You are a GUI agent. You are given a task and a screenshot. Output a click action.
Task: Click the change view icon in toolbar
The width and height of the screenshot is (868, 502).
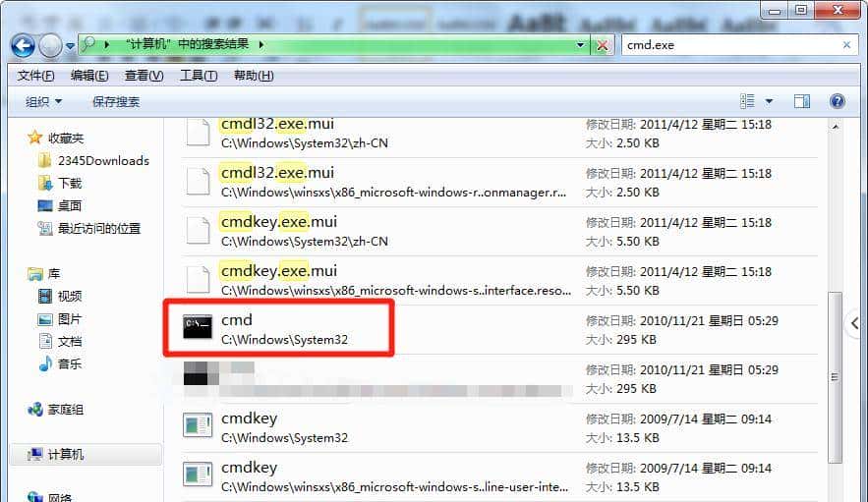coord(747,101)
